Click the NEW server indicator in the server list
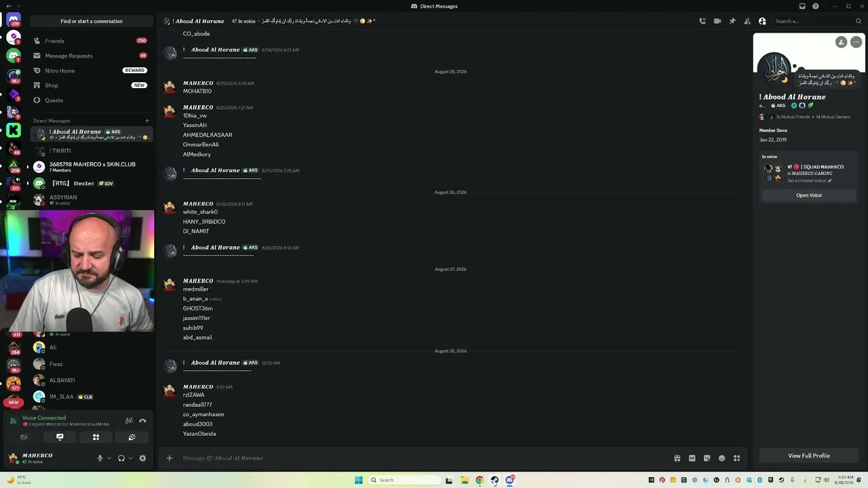 tap(14, 402)
